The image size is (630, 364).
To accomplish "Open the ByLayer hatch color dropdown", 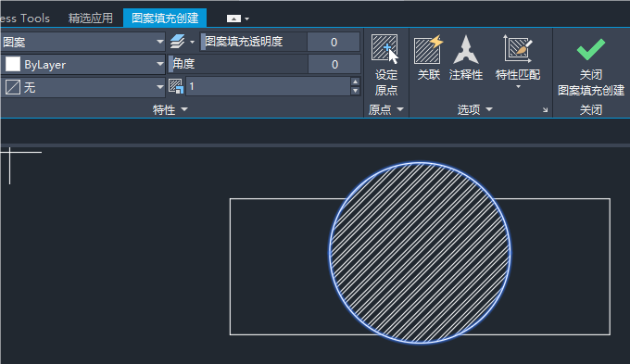I will [82, 64].
